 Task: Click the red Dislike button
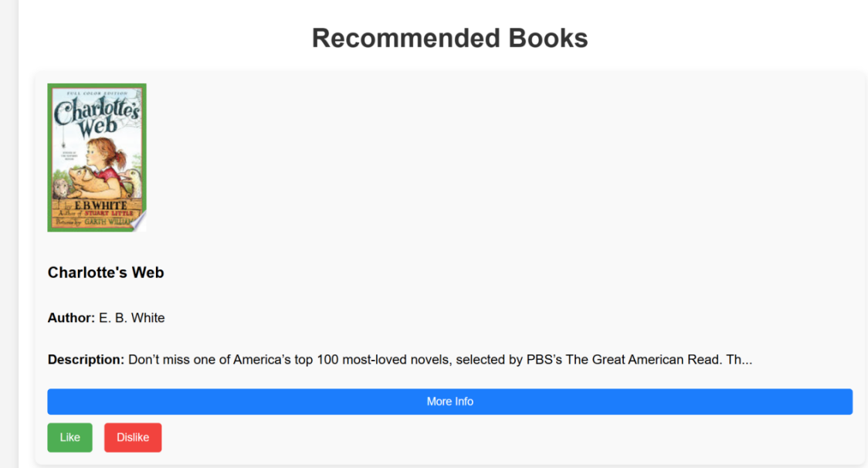tap(133, 438)
